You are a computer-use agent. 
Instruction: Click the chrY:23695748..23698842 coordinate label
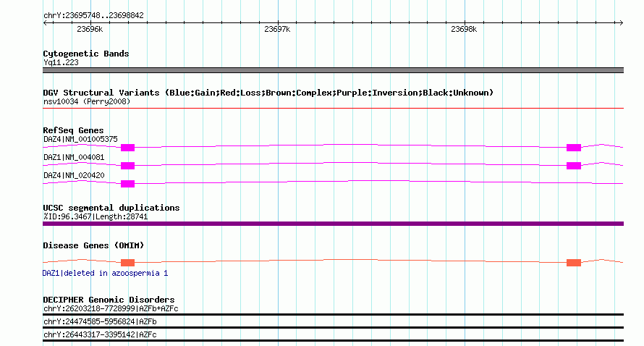tap(93, 15)
